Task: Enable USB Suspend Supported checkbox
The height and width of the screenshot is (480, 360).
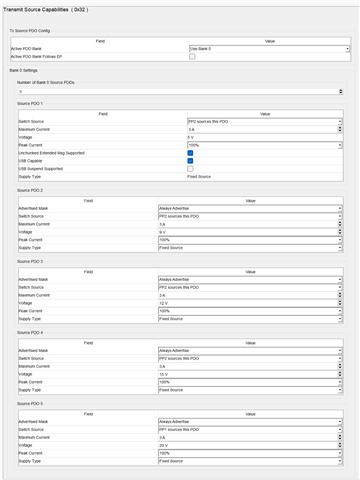Action: pos(190,169)
